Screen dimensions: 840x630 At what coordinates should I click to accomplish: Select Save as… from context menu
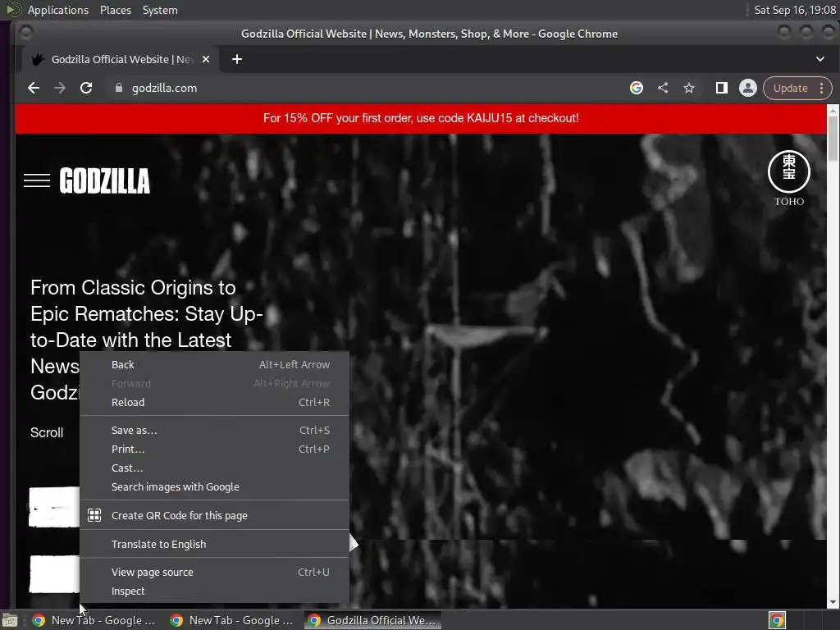coord(214,430)
